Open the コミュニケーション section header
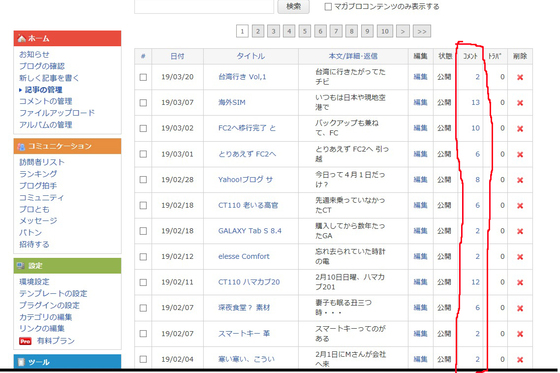The image size is (560, 373). 68,146
